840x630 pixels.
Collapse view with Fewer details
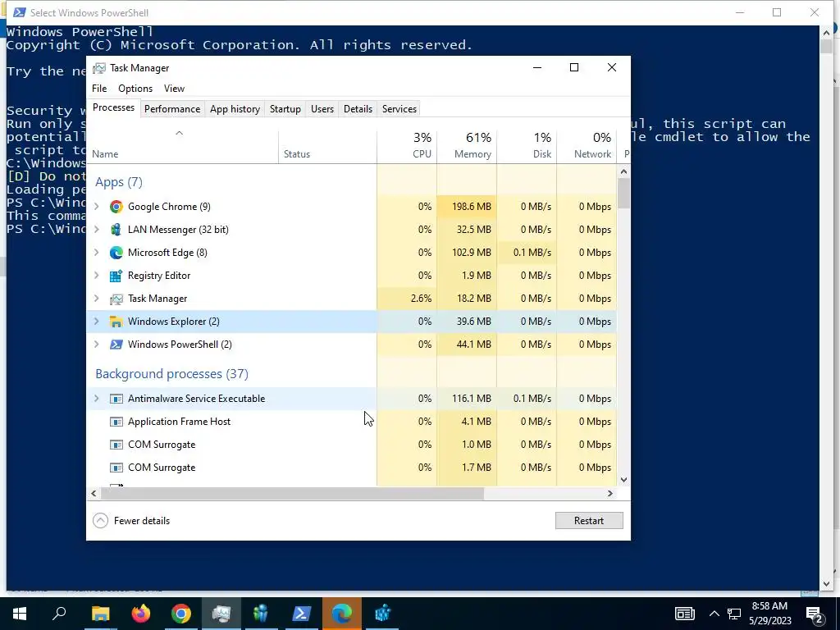(131, 521)
